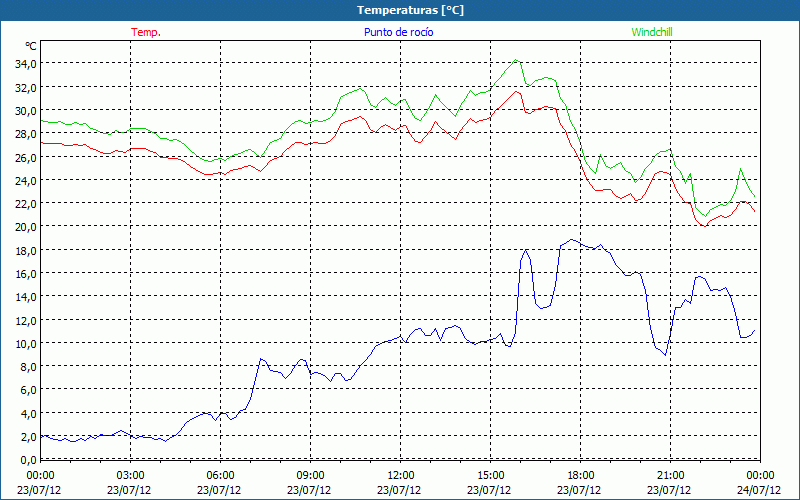Click the 12,0 y-axis value
Image resolution: width=800 pixels, height=500 pixels.
tap(27, 320)
